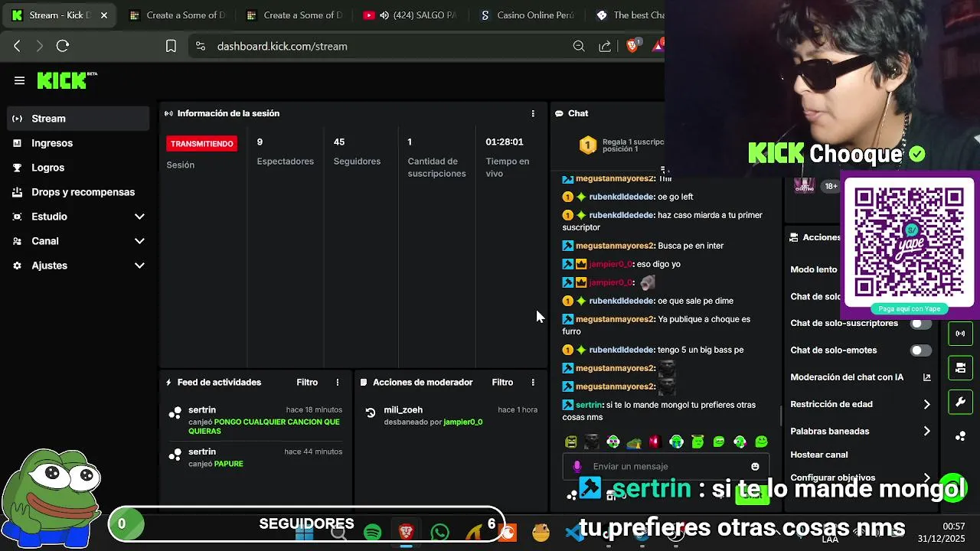Open the hamburger menu beside the Kick logo

tap(20, 80)
